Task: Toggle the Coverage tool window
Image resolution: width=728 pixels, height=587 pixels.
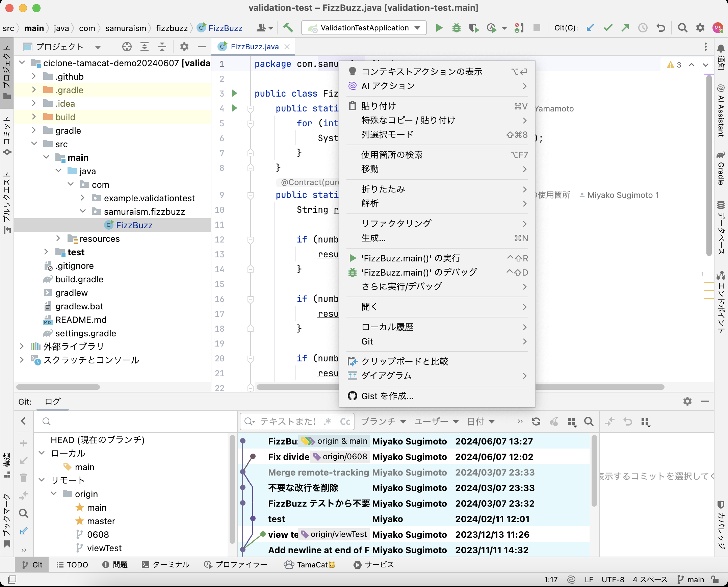Action: 721,524
